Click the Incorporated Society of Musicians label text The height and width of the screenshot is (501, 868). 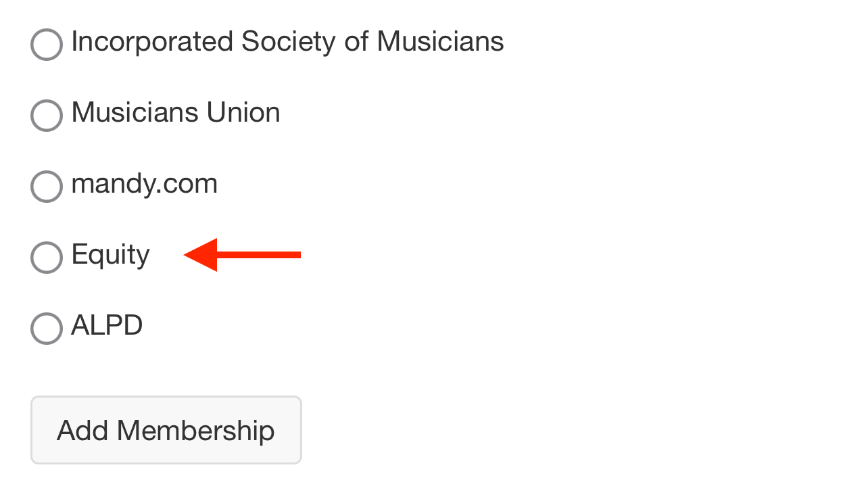[x=287, y=42]
